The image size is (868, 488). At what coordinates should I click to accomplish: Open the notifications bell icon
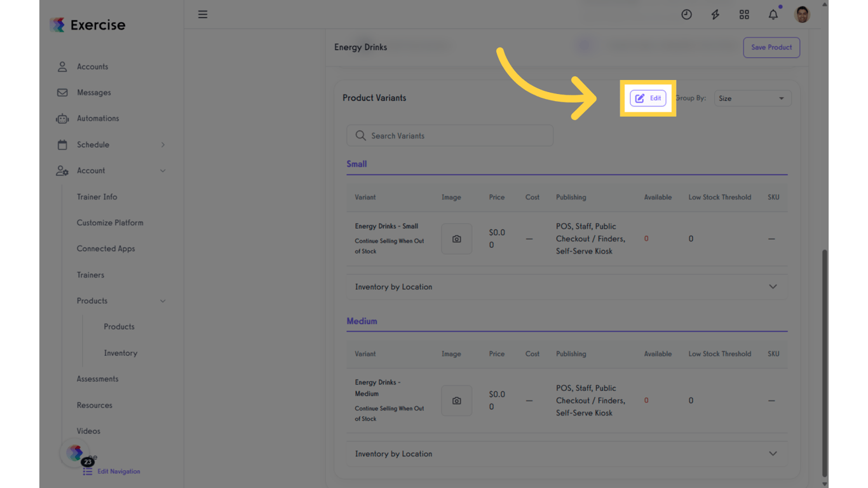click(773, 14)
